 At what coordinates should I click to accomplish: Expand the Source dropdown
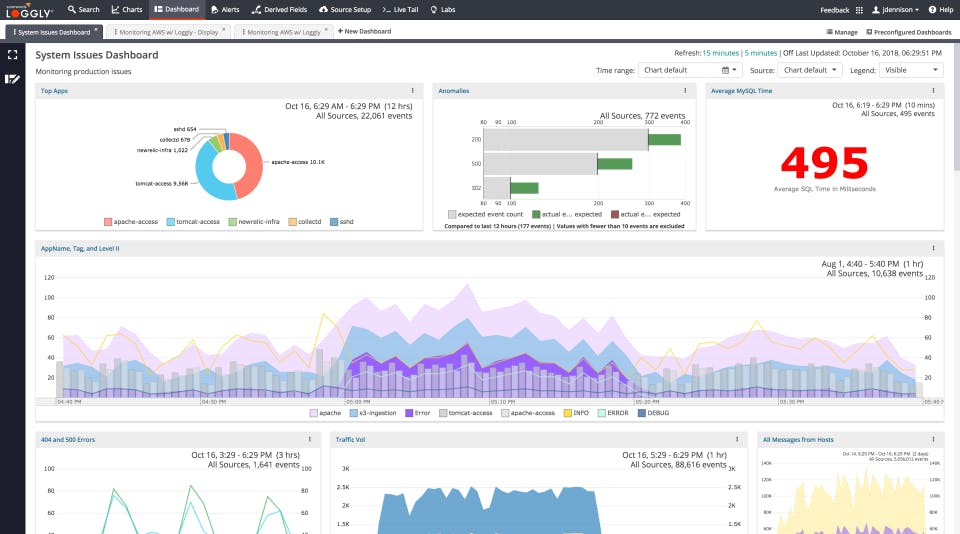coord(809,70)
